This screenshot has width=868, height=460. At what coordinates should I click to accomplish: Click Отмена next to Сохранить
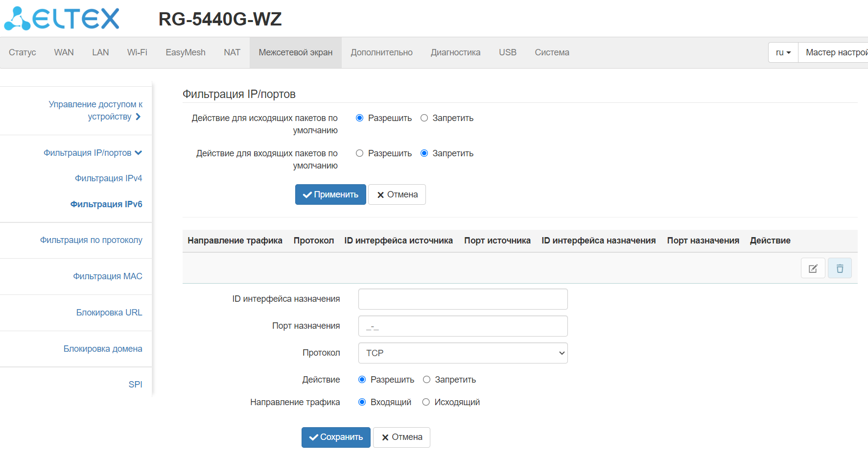401,437
